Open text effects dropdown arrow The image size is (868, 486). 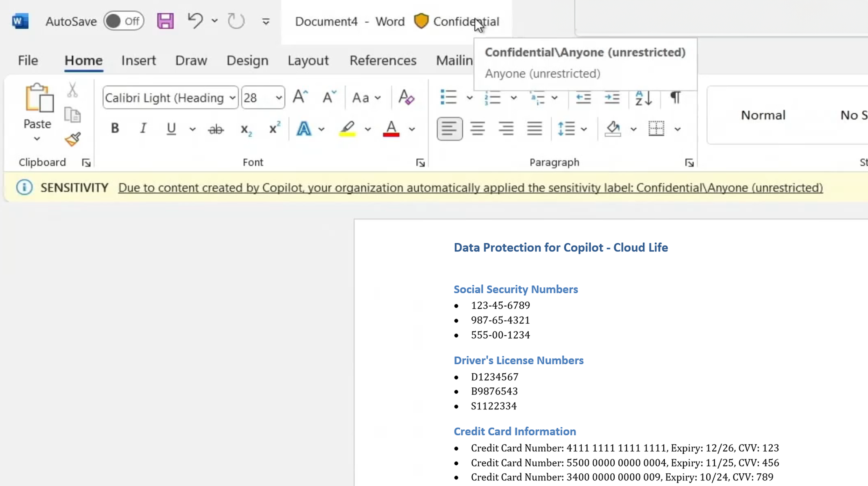pyautogui.click(x=321, y=129)
